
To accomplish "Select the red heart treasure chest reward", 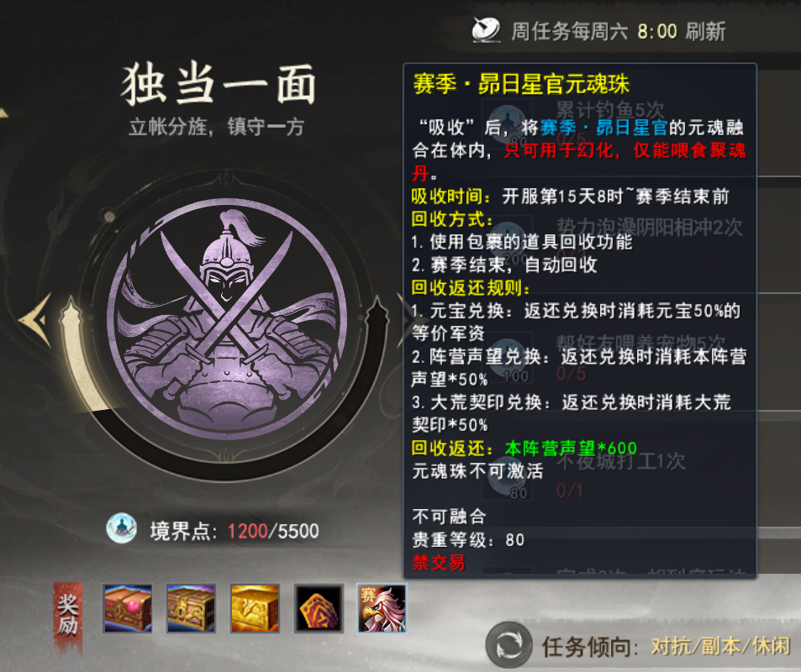I will (128, 609).
